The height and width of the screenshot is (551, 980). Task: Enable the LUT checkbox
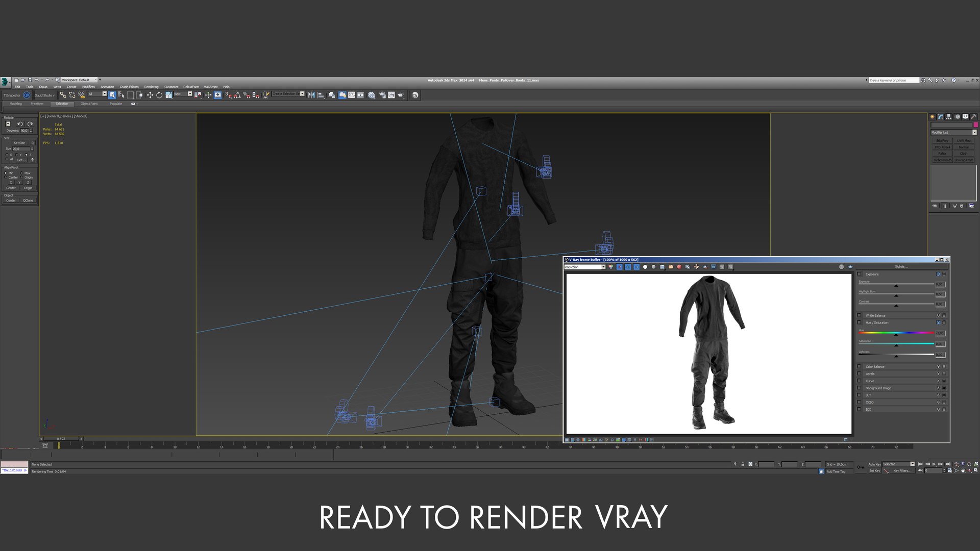859,395
